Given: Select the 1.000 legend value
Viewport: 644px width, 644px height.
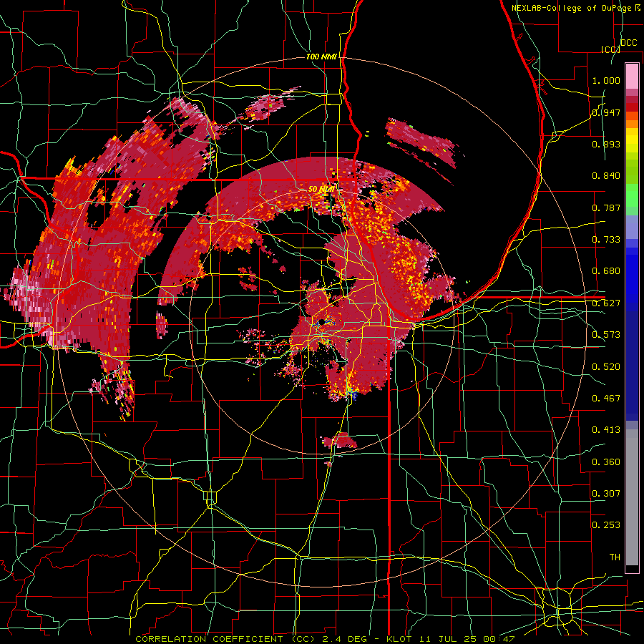Looking at the screenshot, I should pos(606,80).
